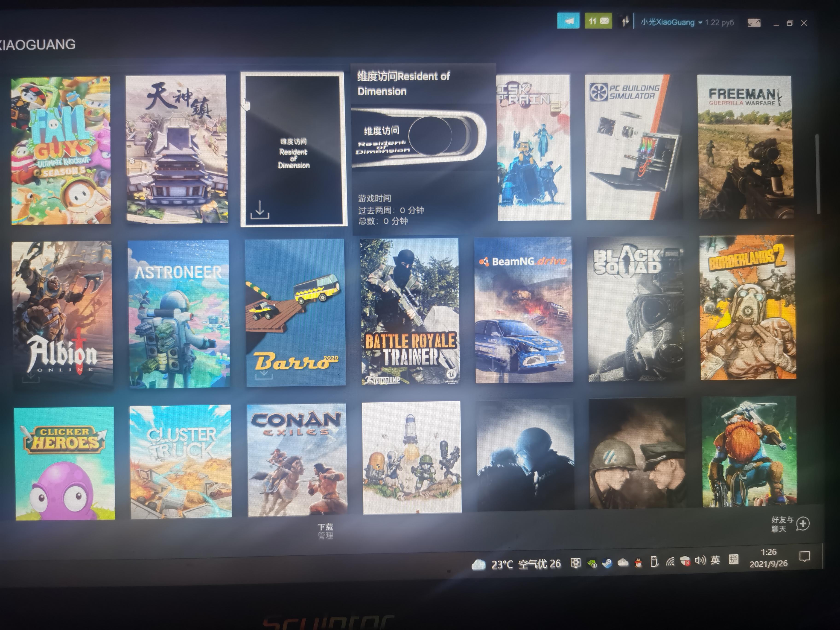The image size is (840, 630).
Task: Select the Astroneer game tile
Action: coord(178,314)
